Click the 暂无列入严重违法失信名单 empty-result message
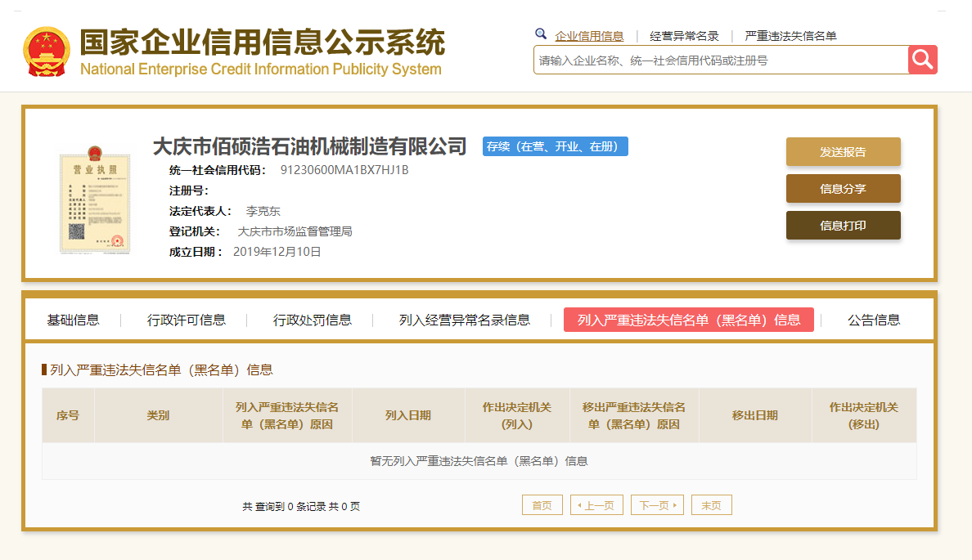The height and width of the screenshot is (560, 972). 479,461
